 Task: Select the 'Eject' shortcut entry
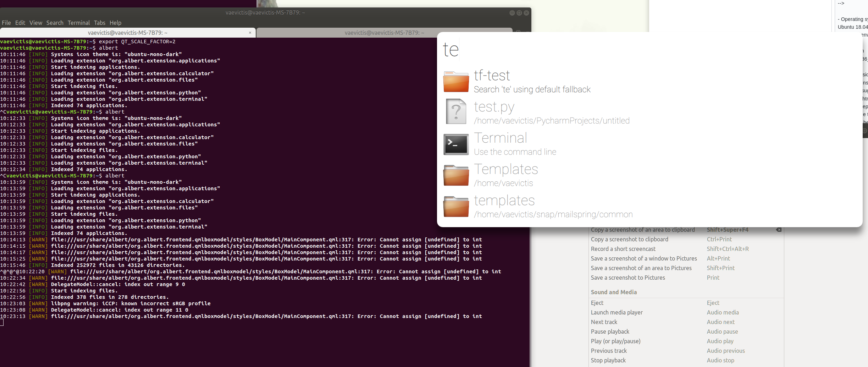(597, 302)
